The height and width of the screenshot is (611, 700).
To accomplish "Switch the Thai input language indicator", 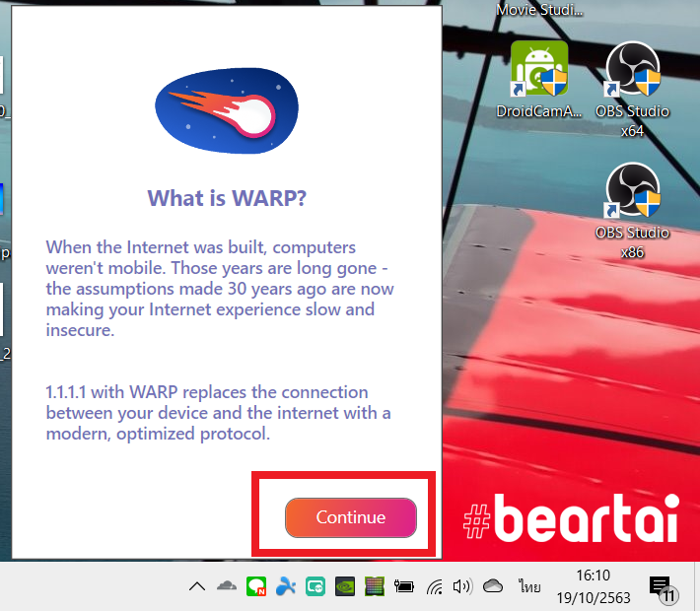I will pyautogui.click(x=529, y=586).
